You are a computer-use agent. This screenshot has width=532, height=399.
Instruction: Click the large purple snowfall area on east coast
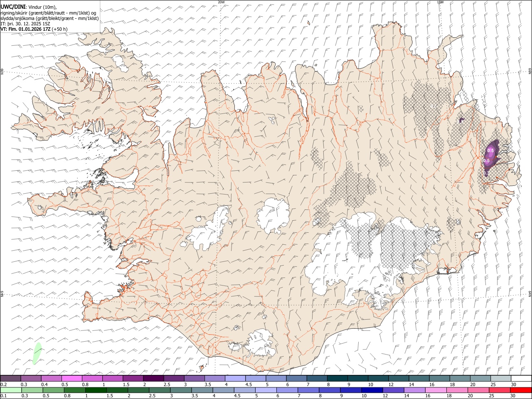[492, 158]
